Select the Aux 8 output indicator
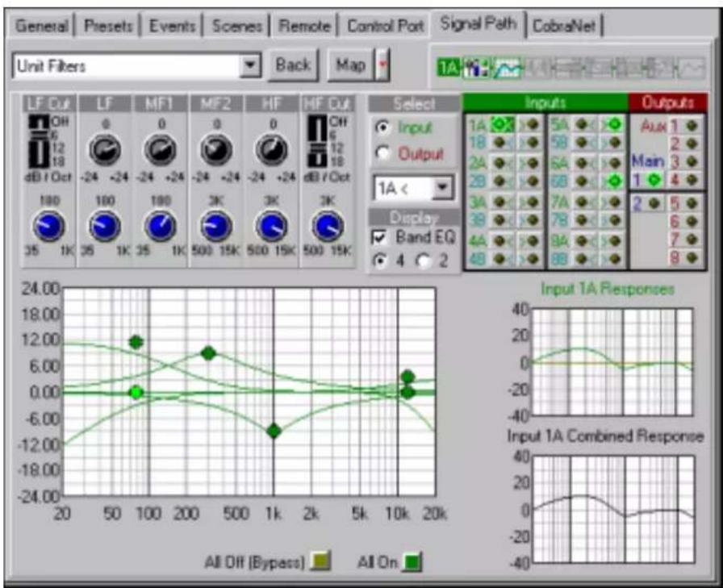Image resolution: width=723 pixels, height=588 pixels. (x=692, y=257)
